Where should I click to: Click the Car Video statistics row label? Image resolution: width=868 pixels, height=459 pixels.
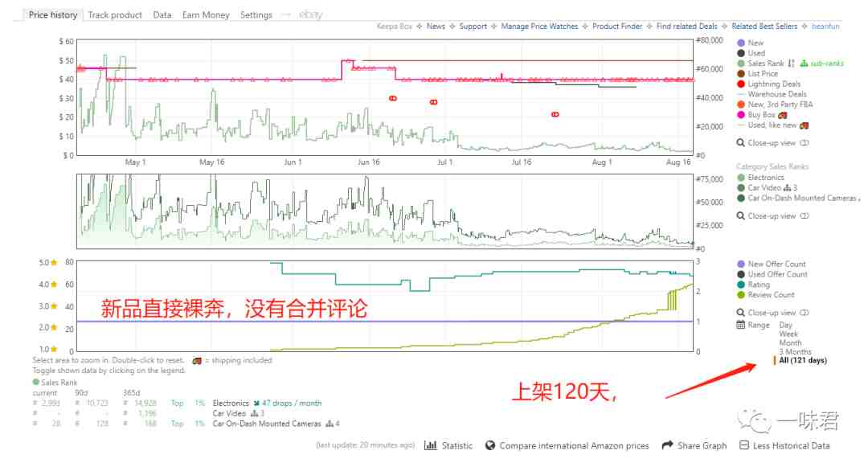229,414
